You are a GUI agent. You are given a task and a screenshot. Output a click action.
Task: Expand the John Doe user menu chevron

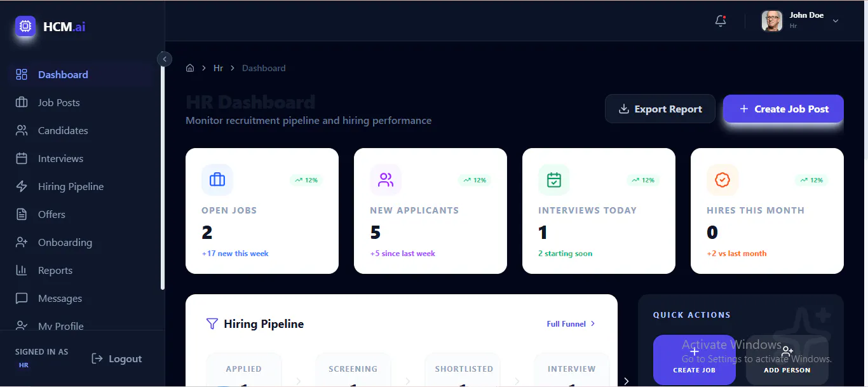pyautogui.click(x=836, y=21)
